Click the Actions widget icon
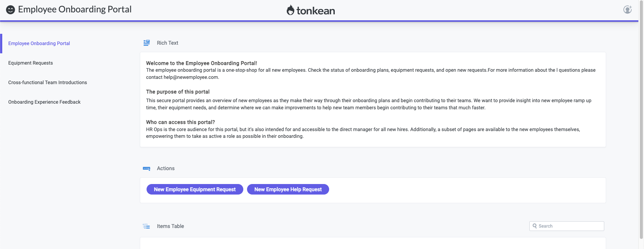This screenshot has height=249, width=644. 147,169
